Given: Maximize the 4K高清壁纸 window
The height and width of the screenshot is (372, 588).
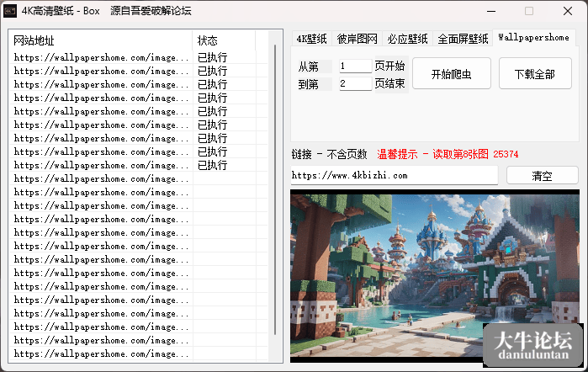Looking at the screenshot, I should [x=529, y=11].
